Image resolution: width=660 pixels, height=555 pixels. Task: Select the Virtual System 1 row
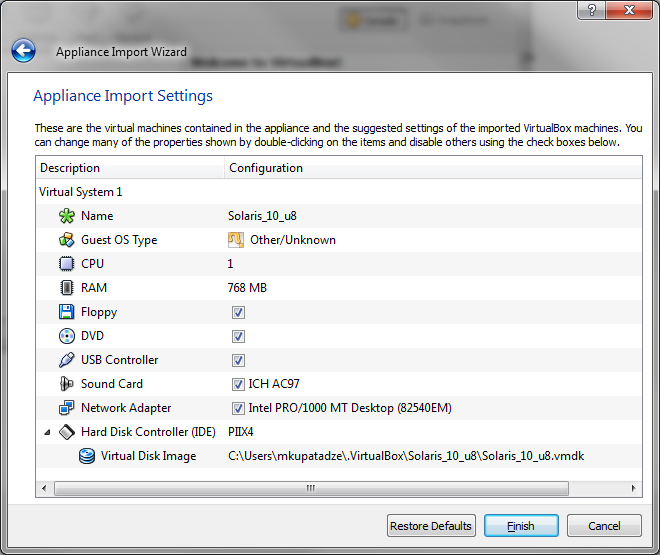tap(81, 192)
